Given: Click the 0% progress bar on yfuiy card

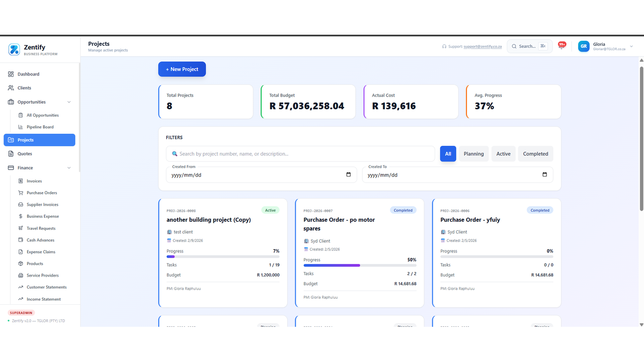Looking at the screenshot, I should 497,256.
